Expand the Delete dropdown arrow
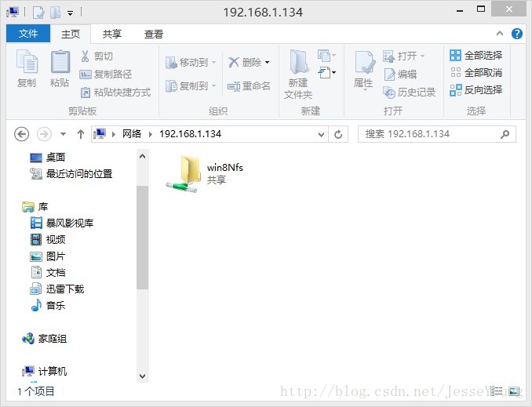The height and width of the screenshot is (407, 532). point(268,63)
